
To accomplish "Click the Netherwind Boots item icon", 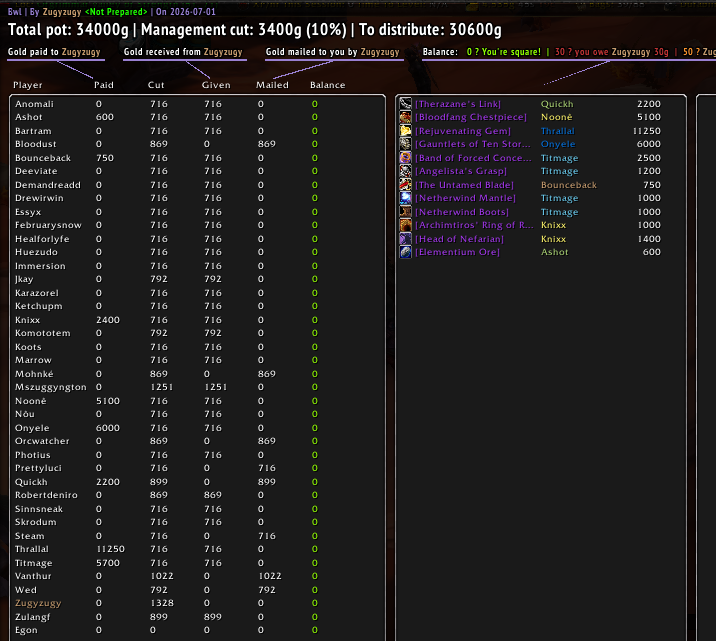I will [405, 211].
